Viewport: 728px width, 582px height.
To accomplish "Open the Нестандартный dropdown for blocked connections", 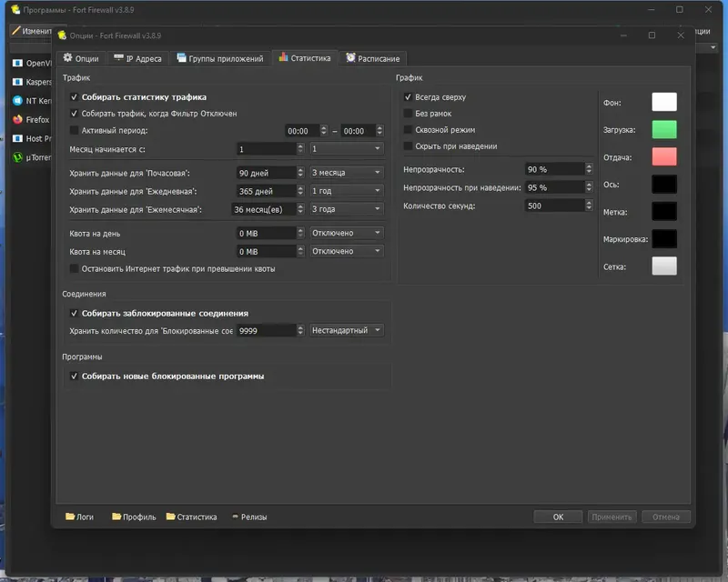I will [x=346, y=330].
